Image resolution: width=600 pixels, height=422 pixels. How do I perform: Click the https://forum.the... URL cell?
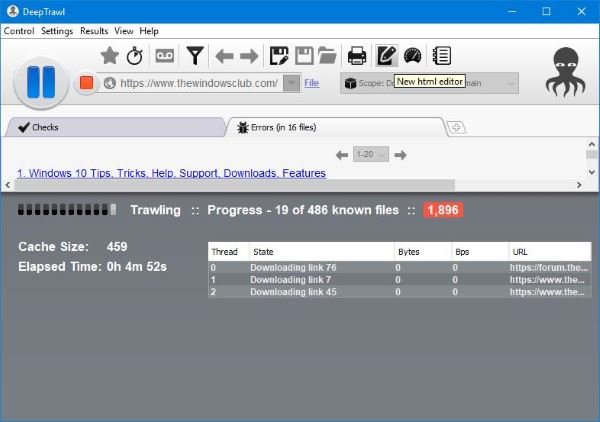tap(548, 267)
